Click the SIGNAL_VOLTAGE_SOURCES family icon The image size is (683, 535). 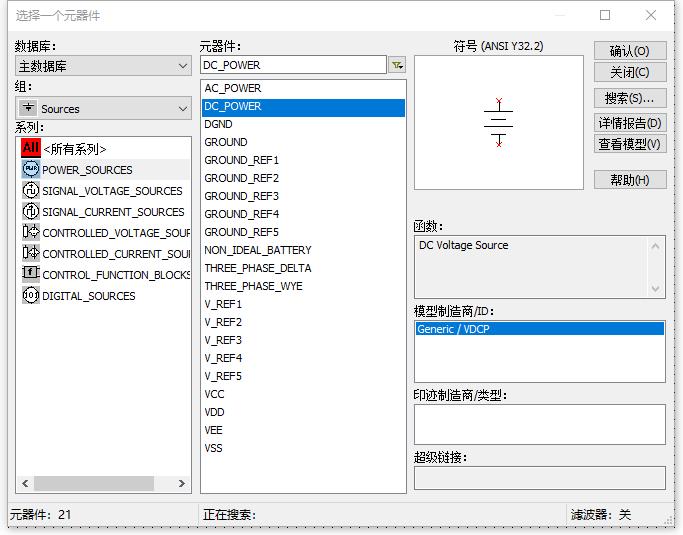tap(30, 190)
